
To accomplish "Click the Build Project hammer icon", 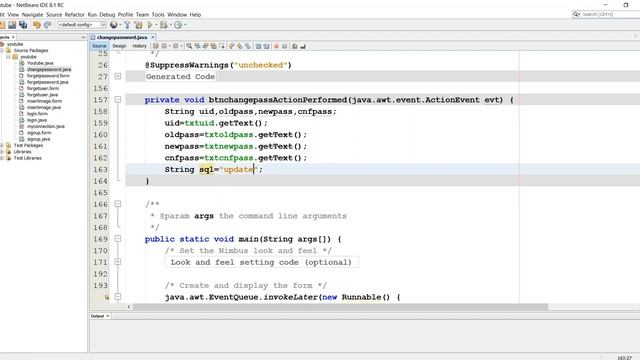I will tap(127, 25).
